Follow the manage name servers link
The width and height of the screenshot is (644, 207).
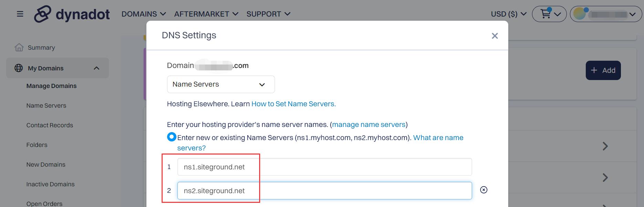pos(369,125)
